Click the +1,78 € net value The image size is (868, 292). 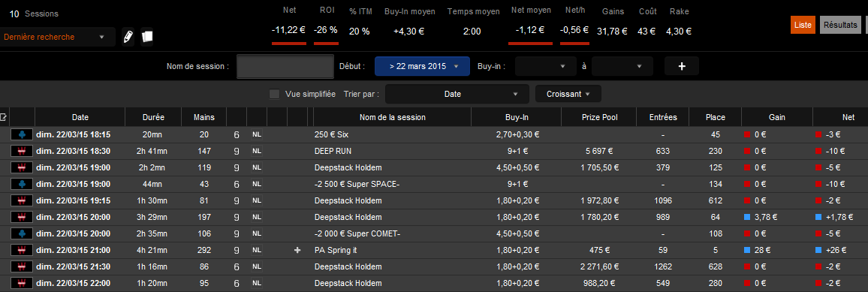point(839,218)
